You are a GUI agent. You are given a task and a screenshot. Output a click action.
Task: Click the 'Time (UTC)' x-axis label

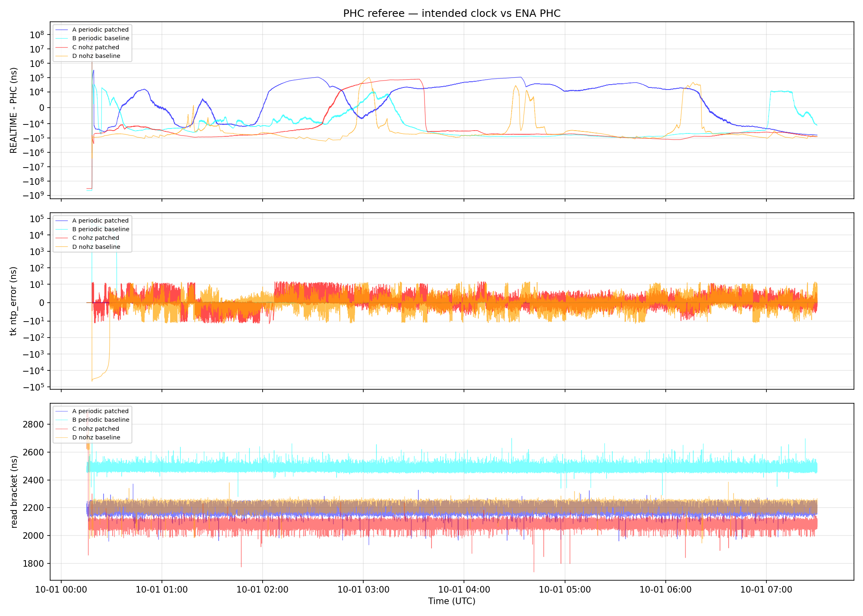pyautogui.click(x=452, y=601)
